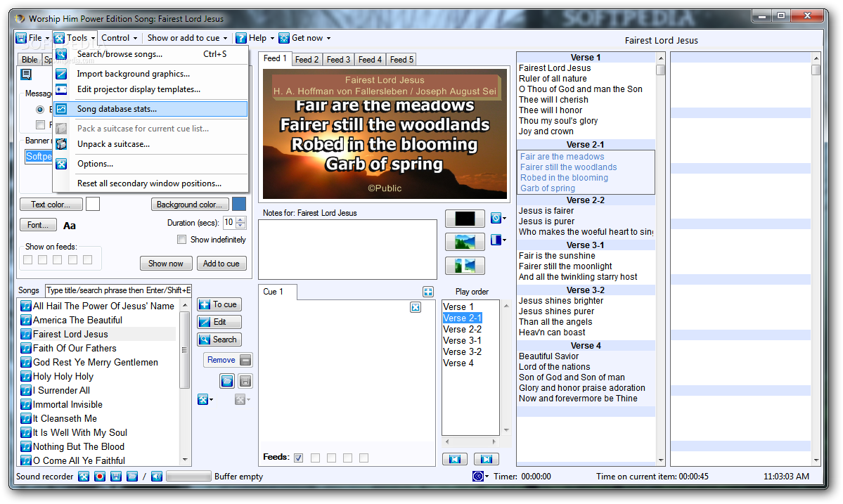Click the Remove button's minus icon

point(245,360)
